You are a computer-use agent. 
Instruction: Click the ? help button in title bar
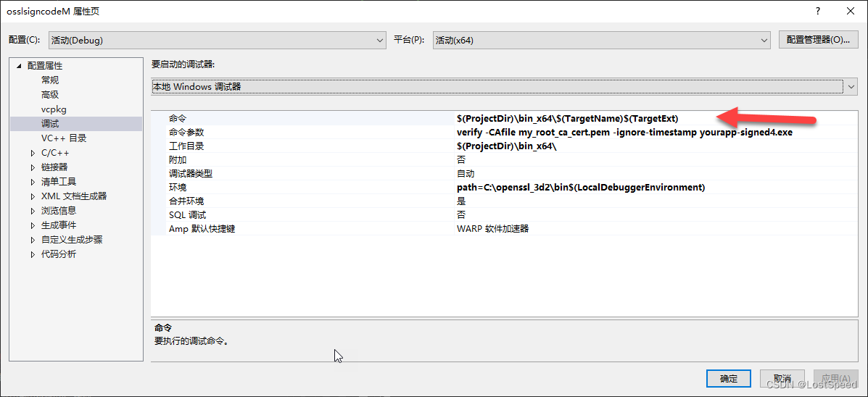[x=818, y=11]
